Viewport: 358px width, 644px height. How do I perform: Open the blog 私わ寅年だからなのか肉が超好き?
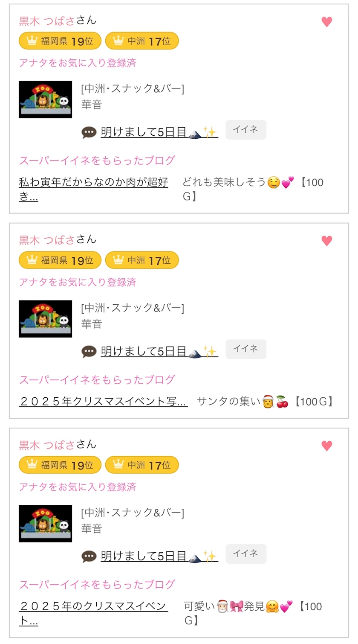pos(93,183)
